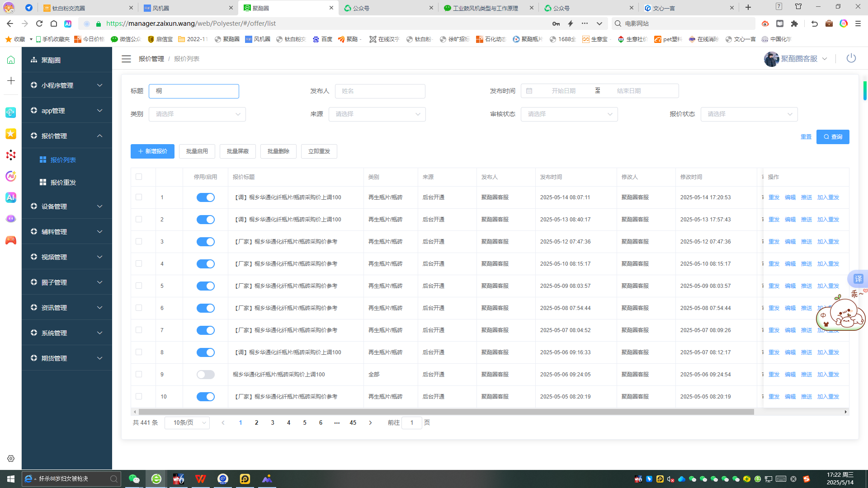Open WeChat from the Windows taskbar
The height and width of the screenshot is (488, 868).
pos(134,479)
